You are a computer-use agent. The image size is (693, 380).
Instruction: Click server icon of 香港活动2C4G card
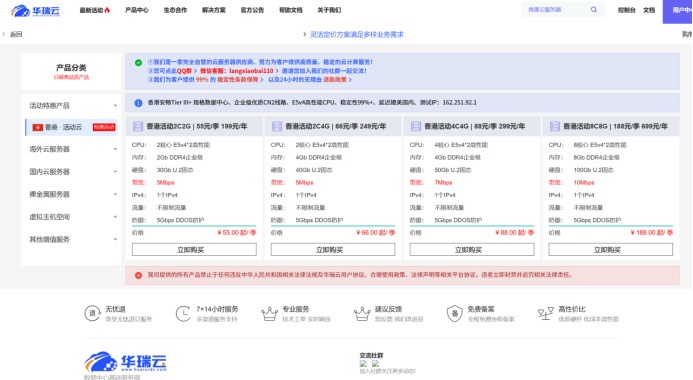click(277, 126)
